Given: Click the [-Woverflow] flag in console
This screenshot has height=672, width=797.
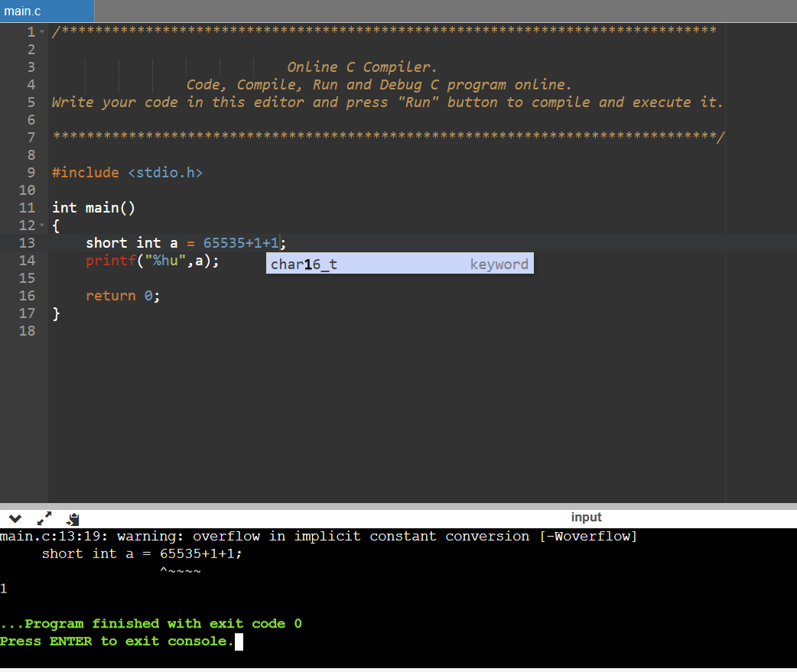Looking at the screenshot, I should click(x=587, y=537).
